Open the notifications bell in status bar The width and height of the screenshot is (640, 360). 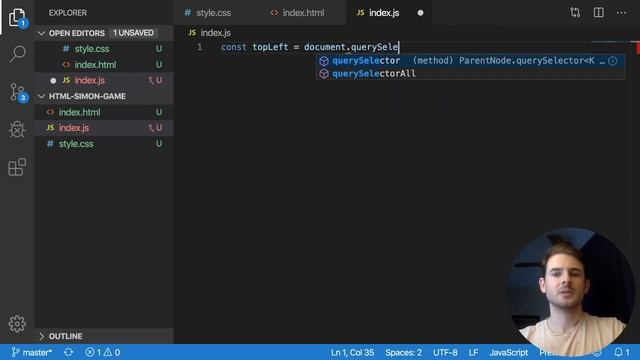(622, 352)
